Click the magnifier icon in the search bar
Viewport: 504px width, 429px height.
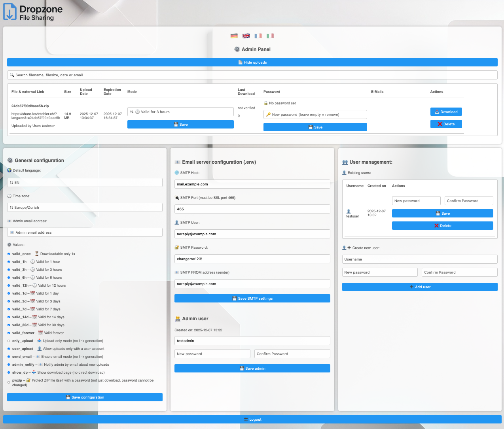click(11, 75)
